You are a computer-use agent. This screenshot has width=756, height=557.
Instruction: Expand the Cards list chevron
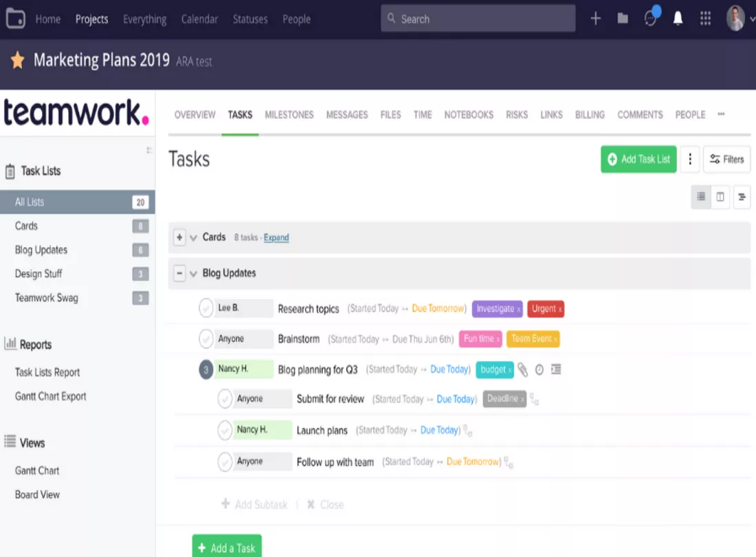193,238
